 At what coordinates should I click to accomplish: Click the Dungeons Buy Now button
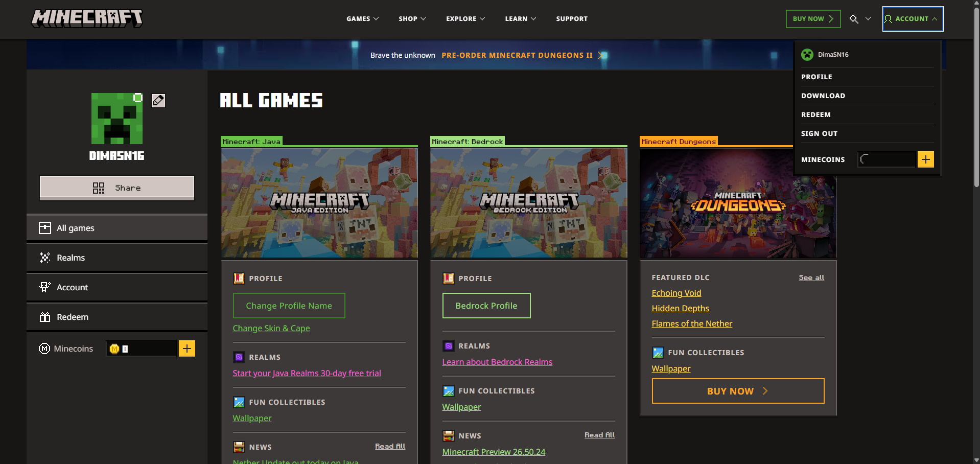click(x=738, y=391)
